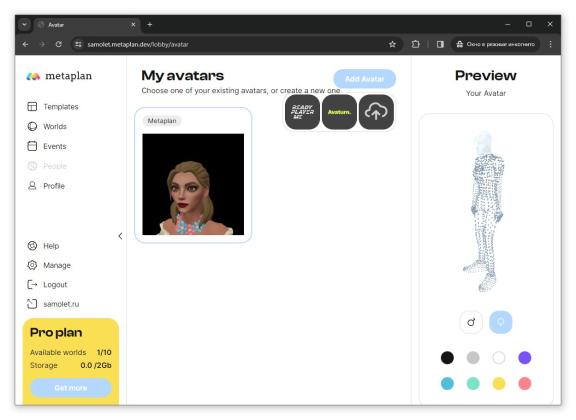Viewport: 576px width, 420px height.
Task: Click the cloud upload avatar icon
Action: pyautogui.click(x=376, y=112)
